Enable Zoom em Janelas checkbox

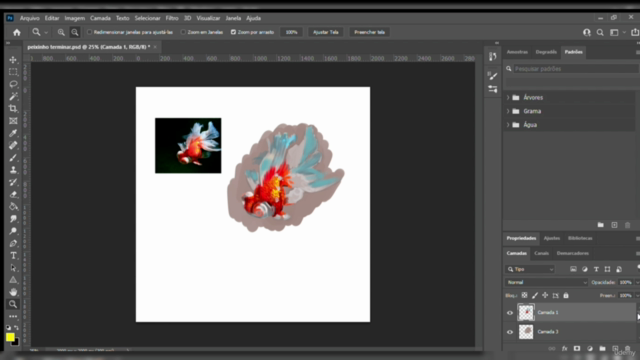click(183, 32)
